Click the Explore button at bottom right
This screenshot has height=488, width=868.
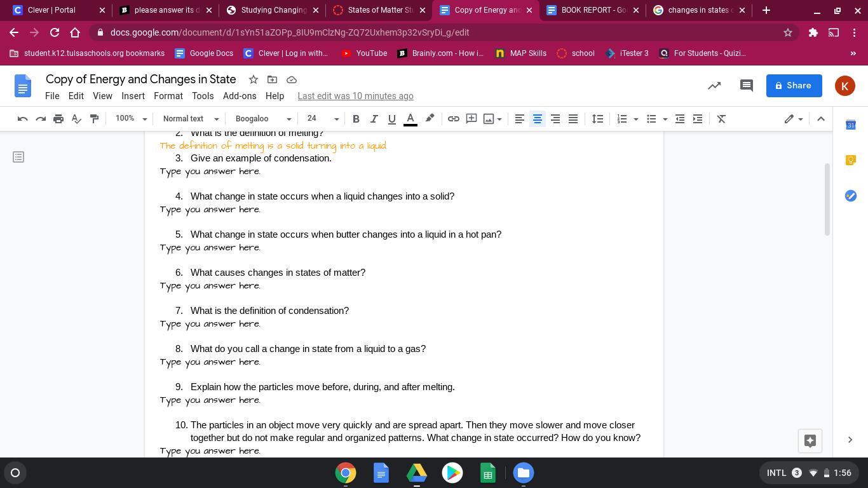click(810, 441)
